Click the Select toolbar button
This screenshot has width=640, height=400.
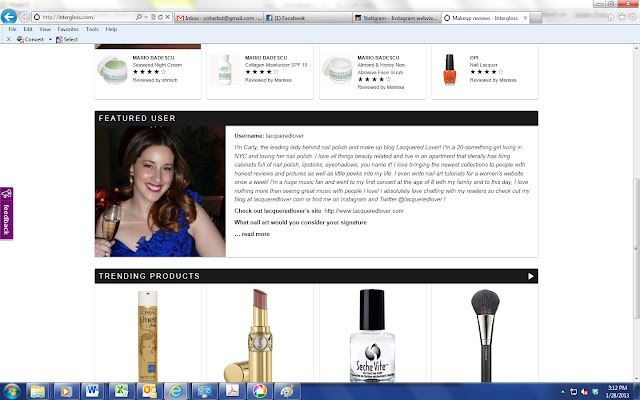coord(67,39)
